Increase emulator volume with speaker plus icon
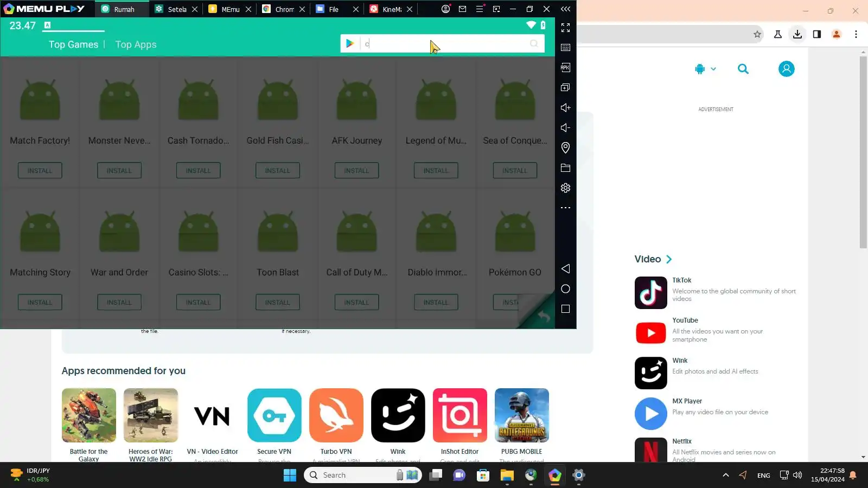The image size is (868, 488). (565, 107)
